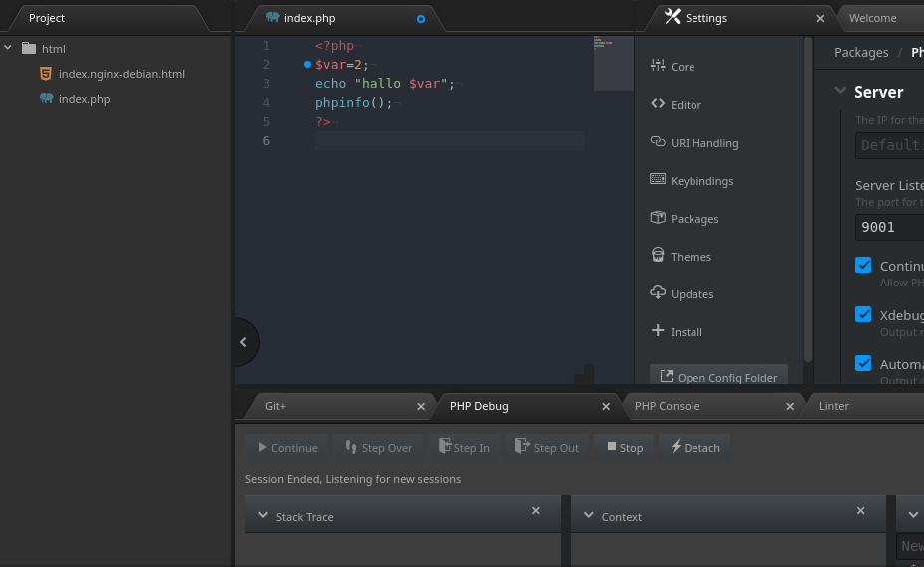Toggle breakpoint dot on line 2

307,64
